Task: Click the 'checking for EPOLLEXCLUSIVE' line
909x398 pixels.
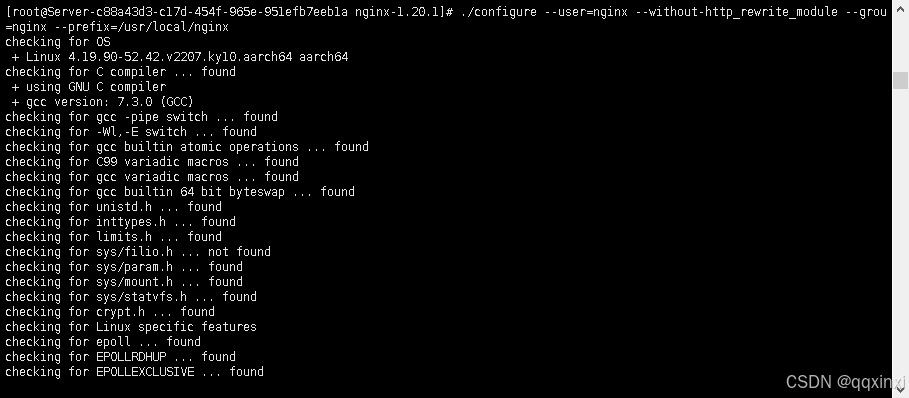Action: (134, 371)
